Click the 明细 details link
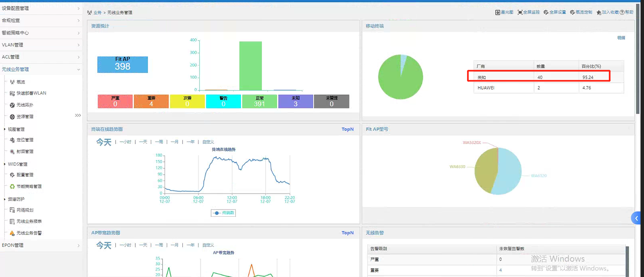644x277 pixels. 621,38
